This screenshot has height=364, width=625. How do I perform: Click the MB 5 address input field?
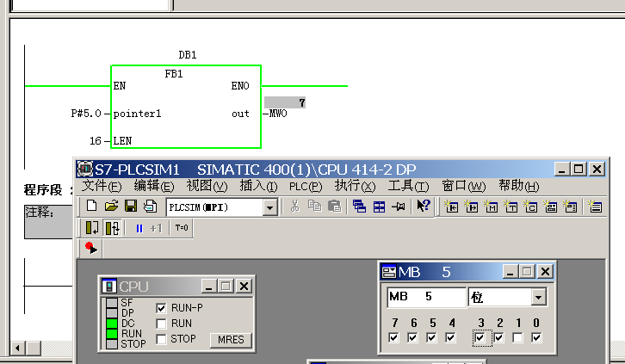[426, 297]
